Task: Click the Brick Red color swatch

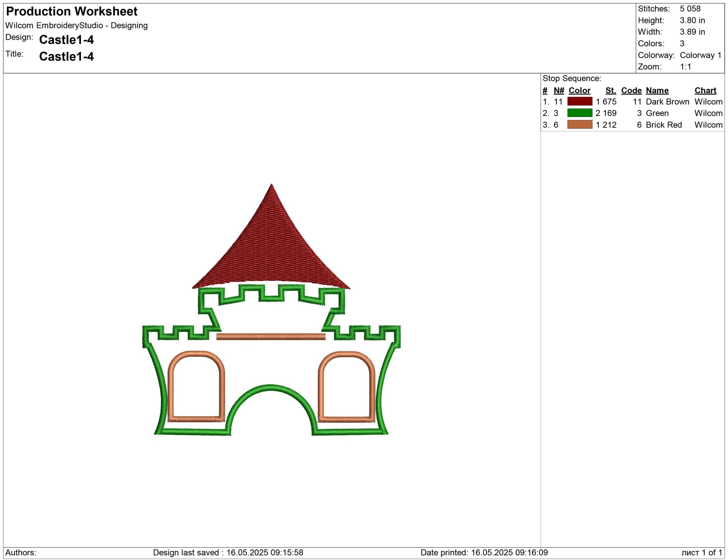Action: pos(580,125)
